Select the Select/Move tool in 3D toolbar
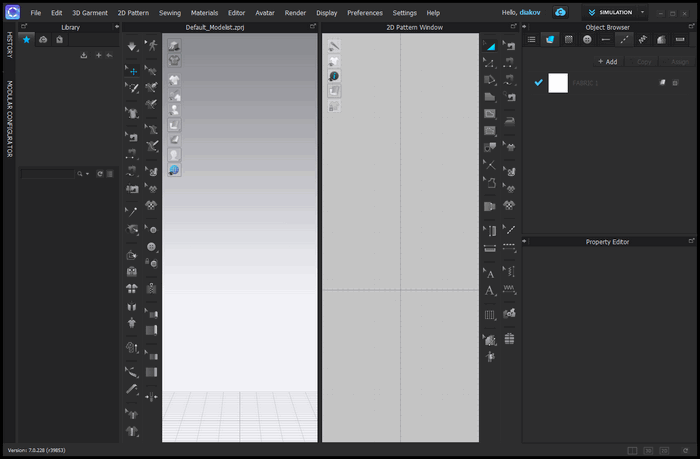Viewport: 700px width, 459px height. (132, 71)
